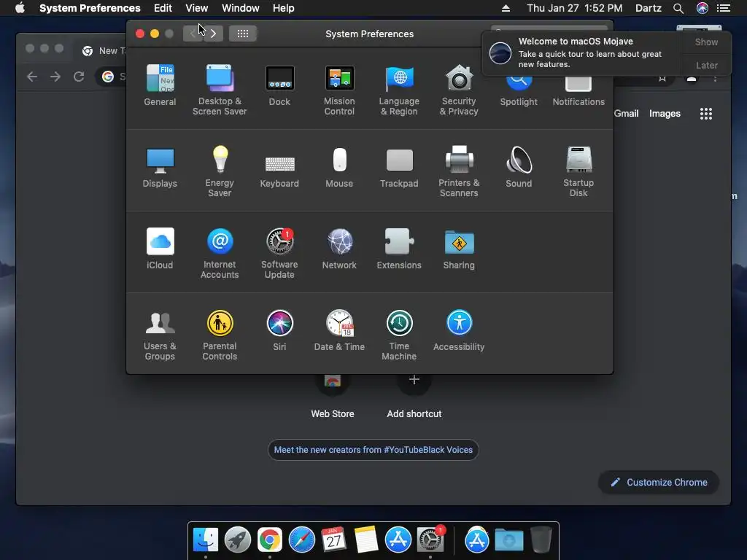Open Notification Center from menu bar
This screenshot has width=747, height=560.
click(724, 8)
